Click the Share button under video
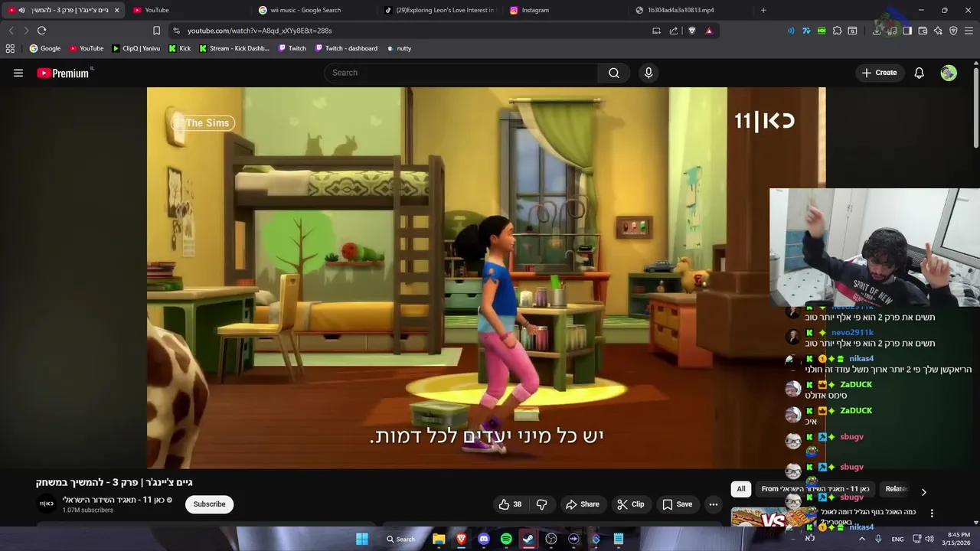 (583, 504)
